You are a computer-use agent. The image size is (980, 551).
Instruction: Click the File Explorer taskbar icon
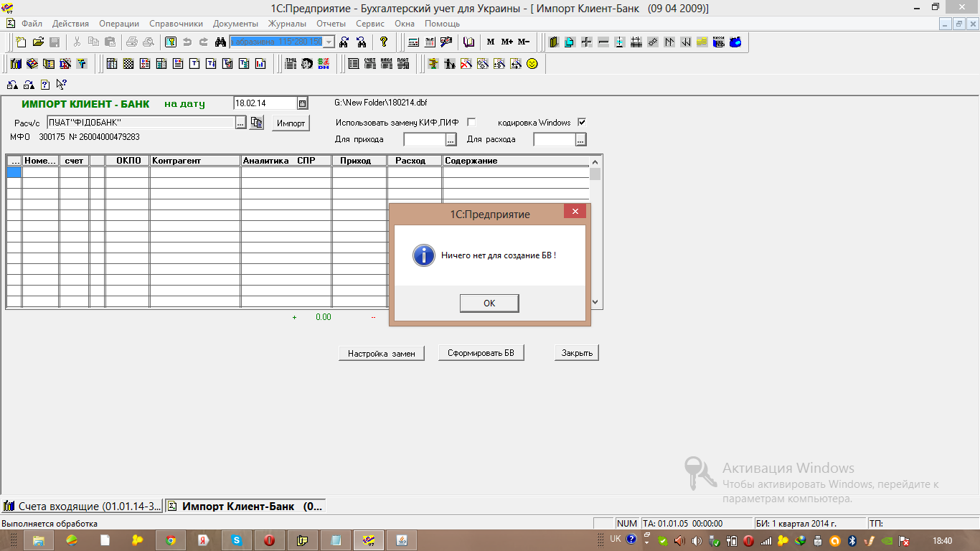38,540
